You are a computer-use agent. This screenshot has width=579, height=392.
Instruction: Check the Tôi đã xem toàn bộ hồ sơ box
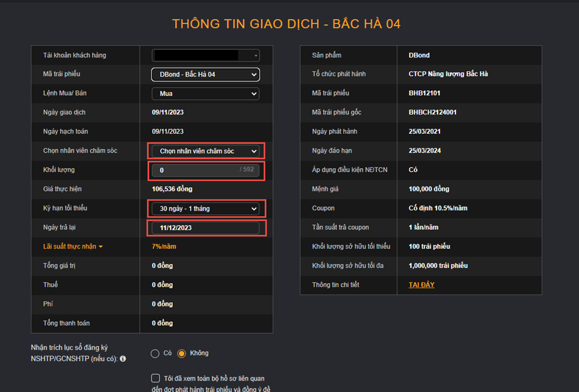point(156,378)
